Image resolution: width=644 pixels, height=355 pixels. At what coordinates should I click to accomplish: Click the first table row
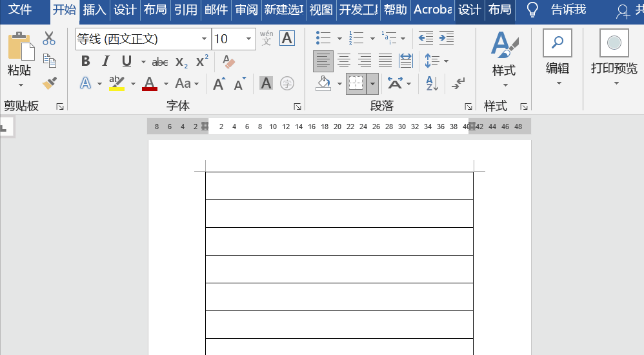[x=339, y=186]
